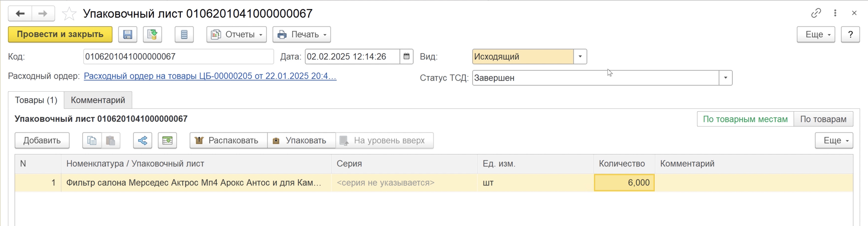Image resolution: width=868 pixels, height=226 pixels.
Task: Switch view to По товарам
Action: 823,119
